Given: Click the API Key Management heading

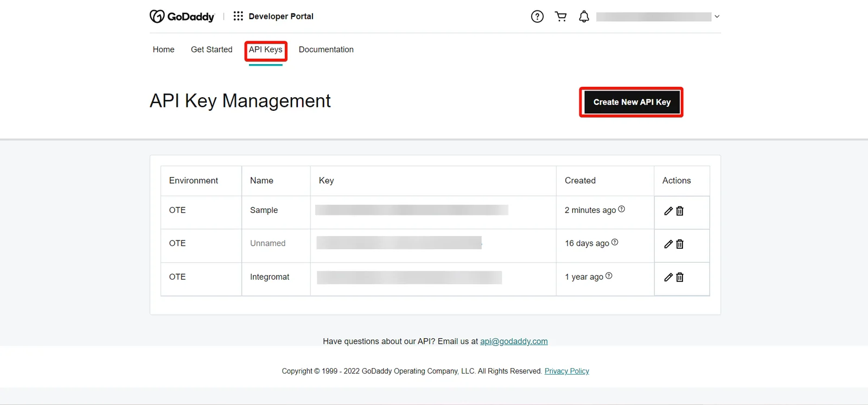Looking at the screenshot, I should 240,101.
